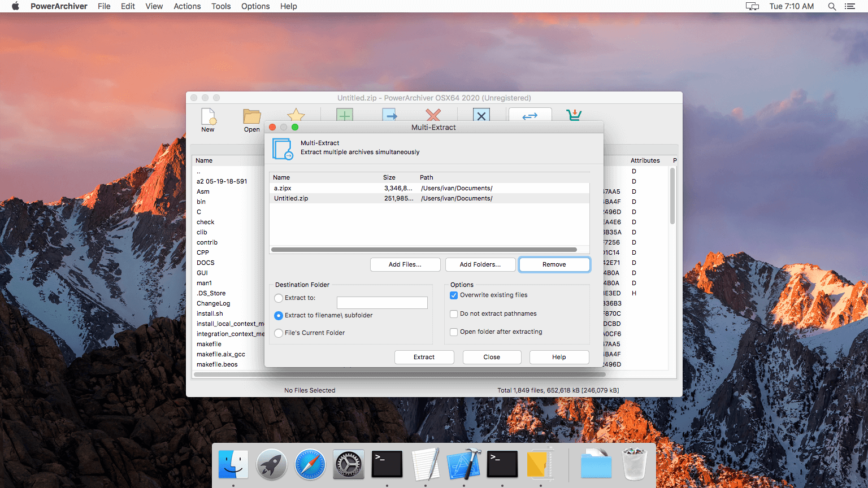Image resolution: width=868 pixels, height=488 pixels.
Task: Launch Safari from the dock
Action: (310, 464)
